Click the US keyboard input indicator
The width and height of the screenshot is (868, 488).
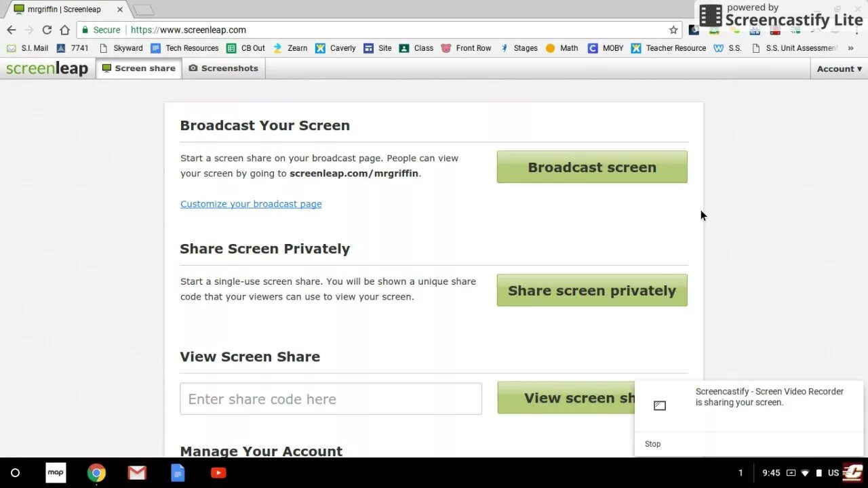coord(833,473)
